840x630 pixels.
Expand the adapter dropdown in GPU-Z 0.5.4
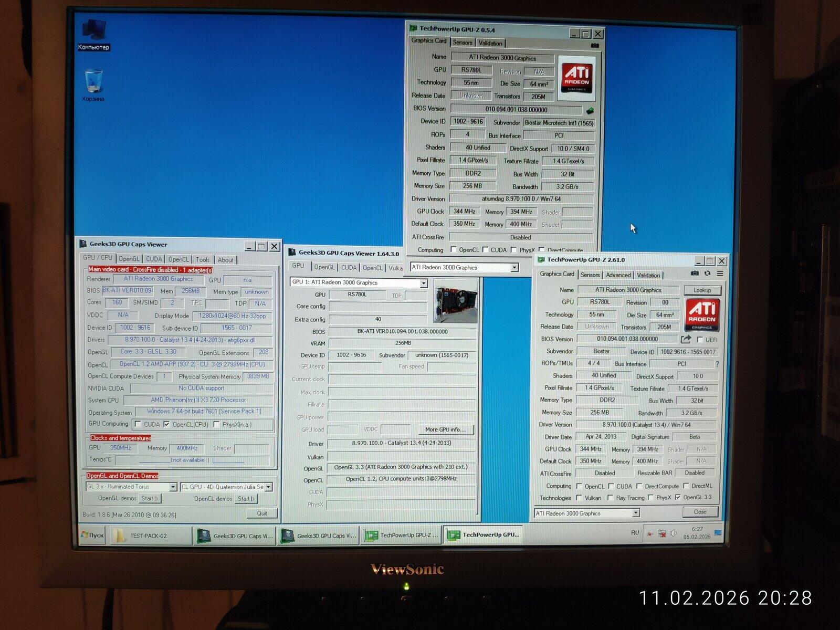(514, 268)
